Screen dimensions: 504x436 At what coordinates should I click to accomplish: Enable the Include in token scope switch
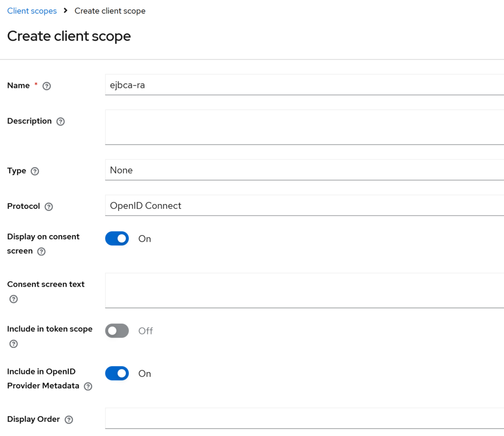(x=117, y=331)
